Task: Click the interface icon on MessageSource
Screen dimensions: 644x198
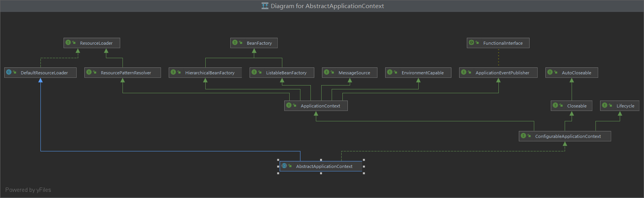Action: 327,72
